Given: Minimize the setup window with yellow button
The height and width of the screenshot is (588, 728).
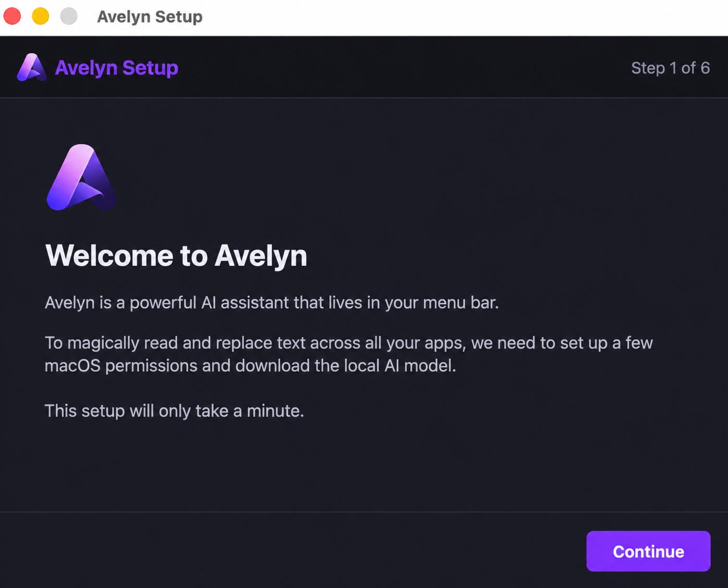Looking at the screenshot, I should (40, 16).
